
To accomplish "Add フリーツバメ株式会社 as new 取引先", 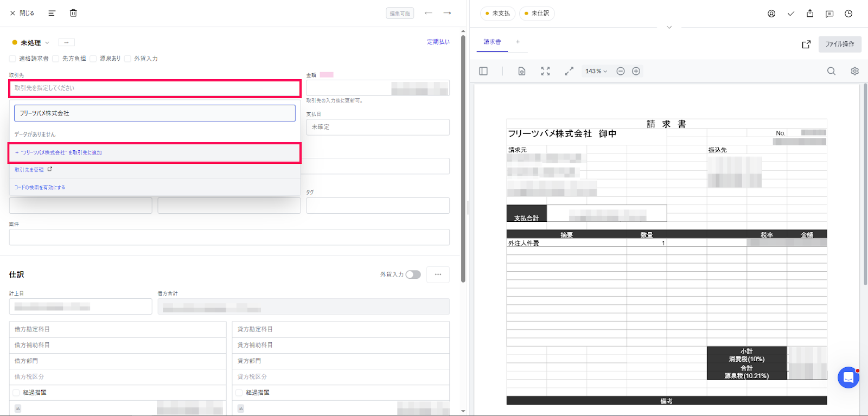I will click(x=155, y=153).
